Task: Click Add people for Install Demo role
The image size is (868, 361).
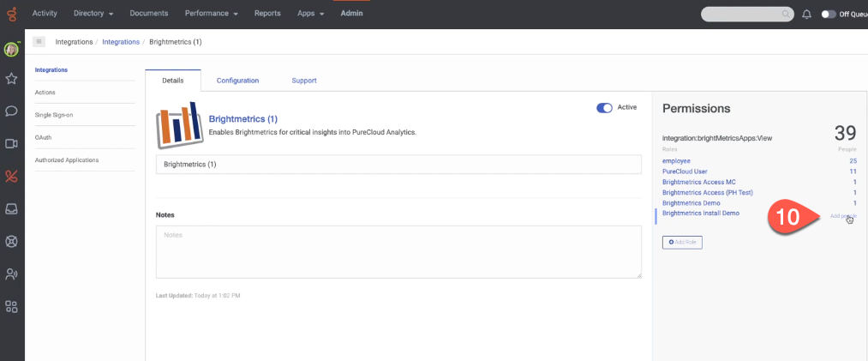Action: (x=844, y=216)
